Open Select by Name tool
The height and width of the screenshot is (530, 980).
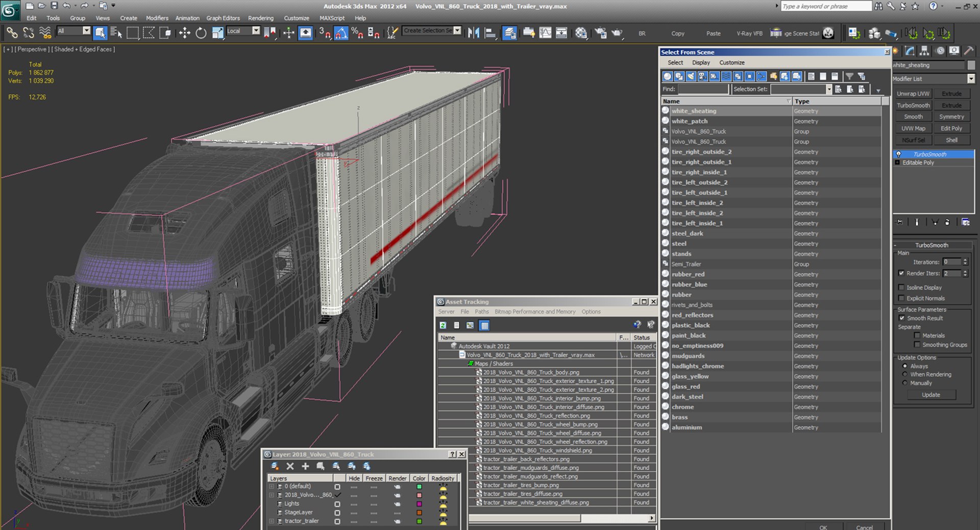[116, 33]
